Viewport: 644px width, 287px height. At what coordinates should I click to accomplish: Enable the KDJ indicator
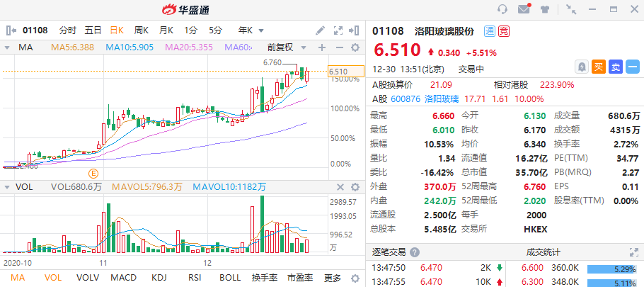click(159, 278)
